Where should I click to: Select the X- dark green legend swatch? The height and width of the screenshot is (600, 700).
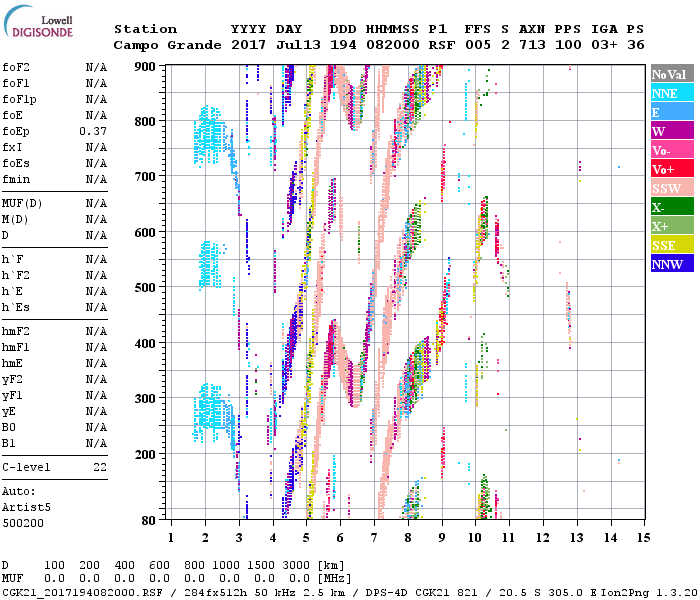click(672, 207)
